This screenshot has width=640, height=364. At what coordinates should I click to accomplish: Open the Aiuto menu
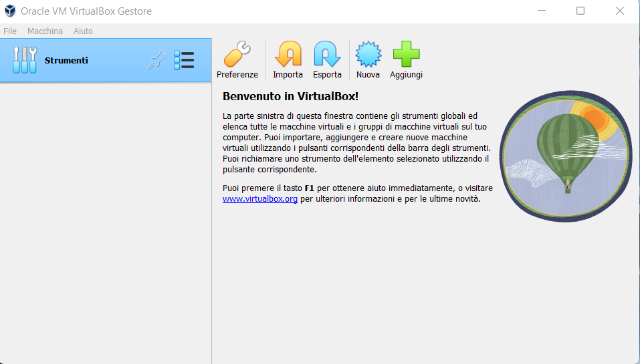point(83,31)
